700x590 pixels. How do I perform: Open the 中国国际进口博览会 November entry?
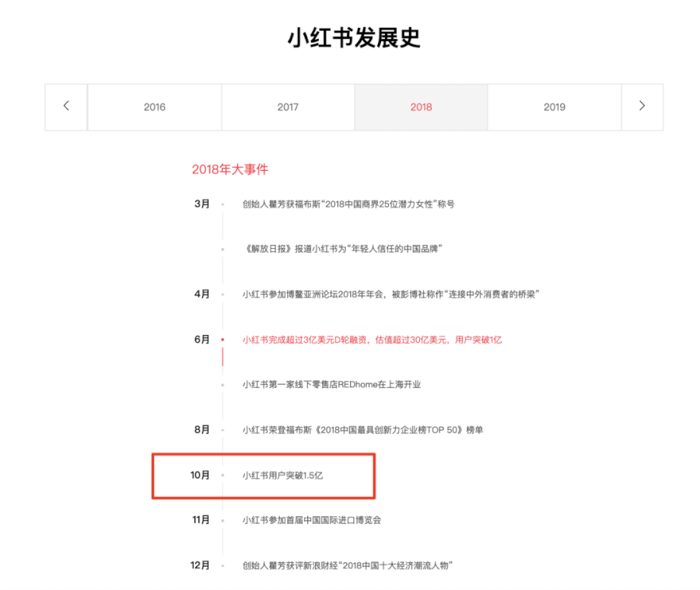[x=311, y=520]
